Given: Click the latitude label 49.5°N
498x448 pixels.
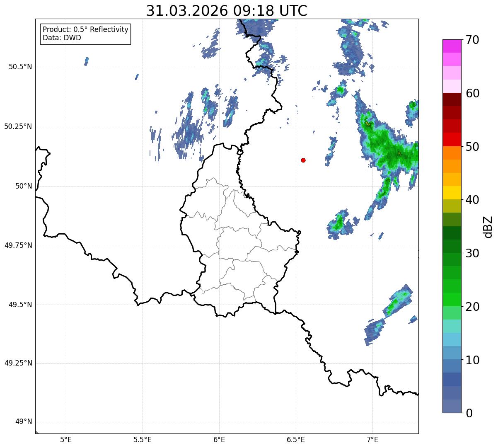Looking at the screenshot, I should pos(20,305).
